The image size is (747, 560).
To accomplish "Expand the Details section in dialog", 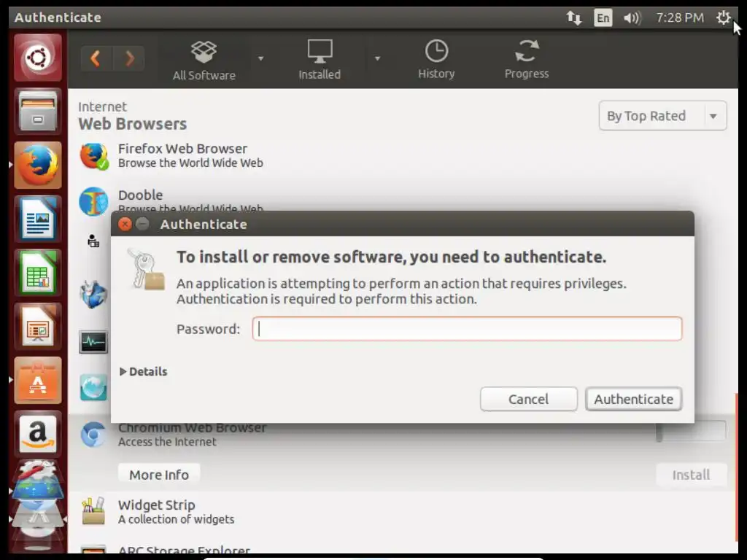I will (x=144, y=371).
